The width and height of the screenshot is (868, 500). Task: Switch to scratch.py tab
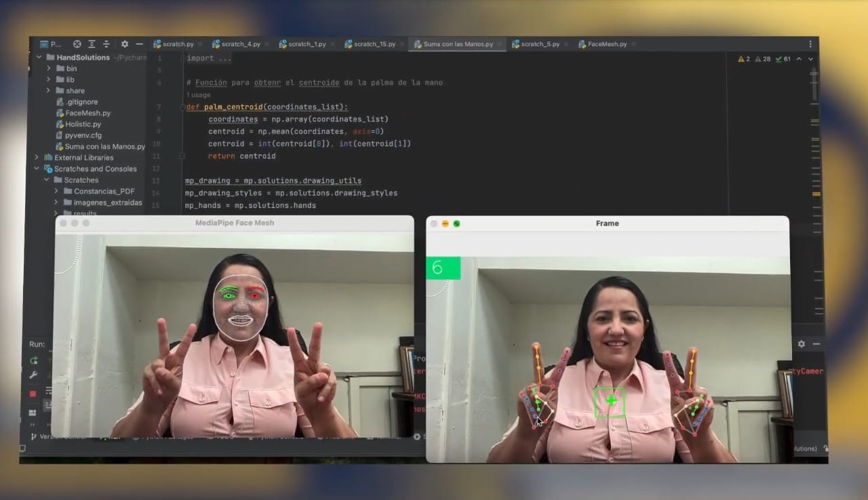(x=174, y=44)
